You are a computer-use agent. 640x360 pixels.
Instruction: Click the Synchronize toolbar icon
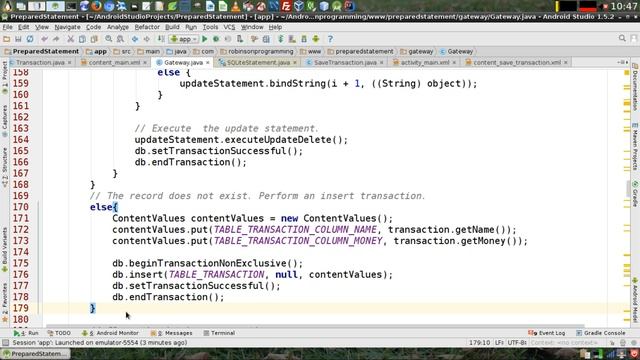(x=30, y=39)
